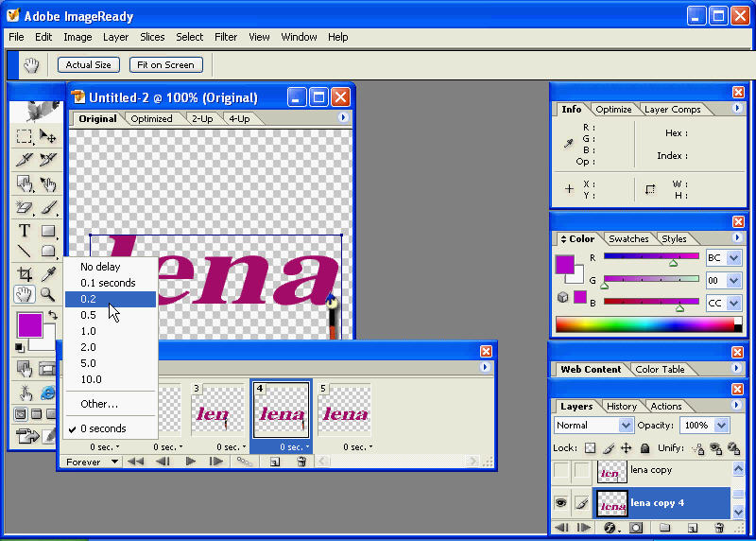Show the lena copy layer visibility box
The height and width of the screenshot is (541, 756).
561,471
